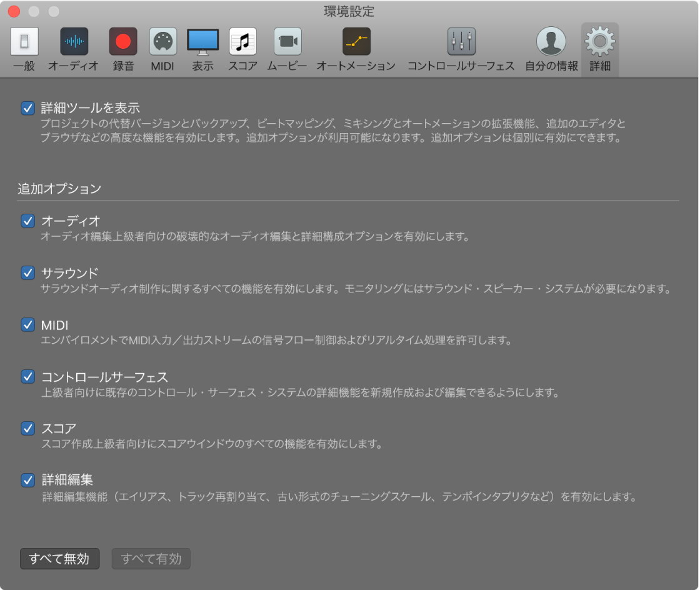Disable the 詳細編集 option
700x590 pixels.
click(27, 480)
